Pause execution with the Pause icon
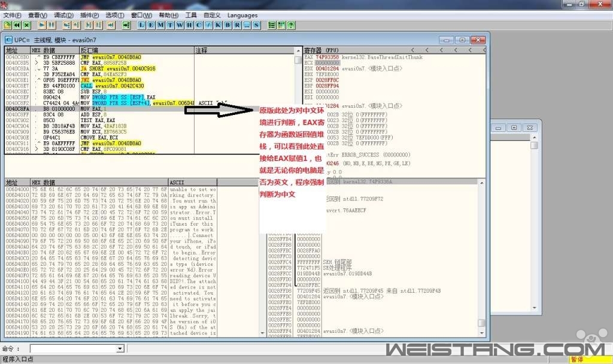This screenshot has width=613, height=364. coord(51,25)
